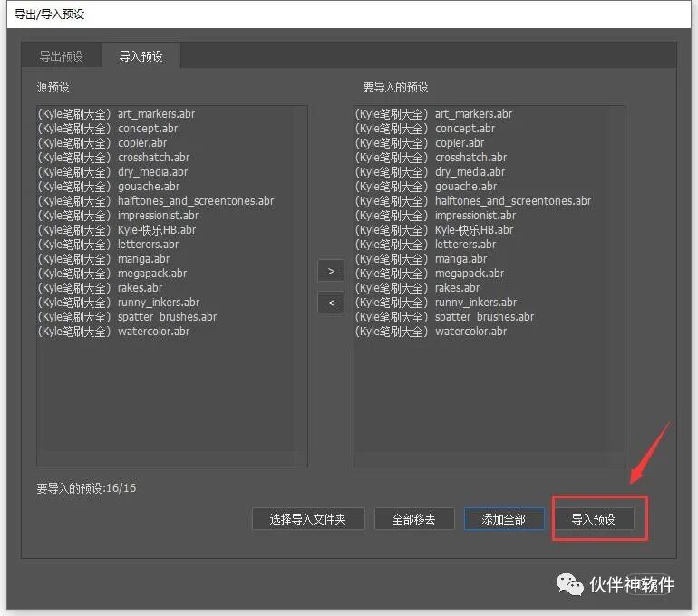Select gouache.abr in the 源预设 list

coord(109,187)
